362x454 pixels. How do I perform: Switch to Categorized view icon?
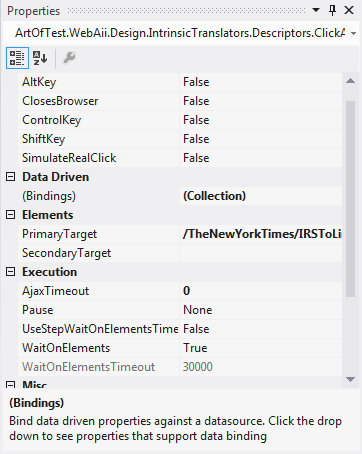click(x=17, y=58)
